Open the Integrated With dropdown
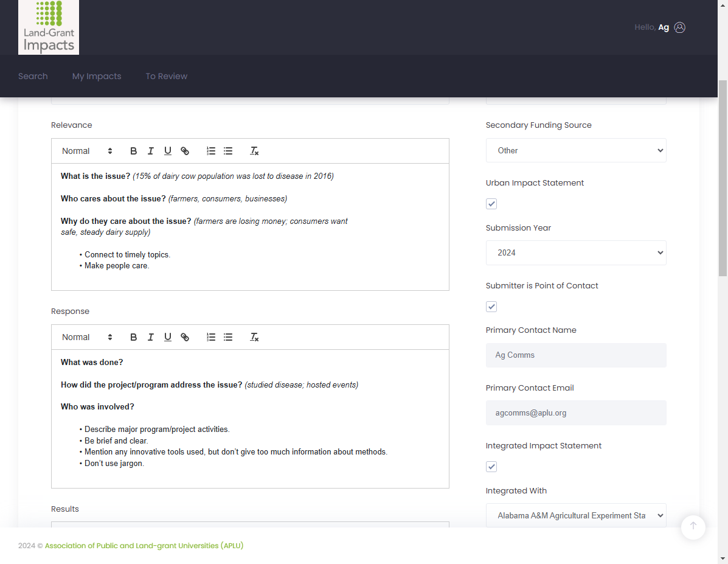 pyautogui.click(x=576, y=516)
